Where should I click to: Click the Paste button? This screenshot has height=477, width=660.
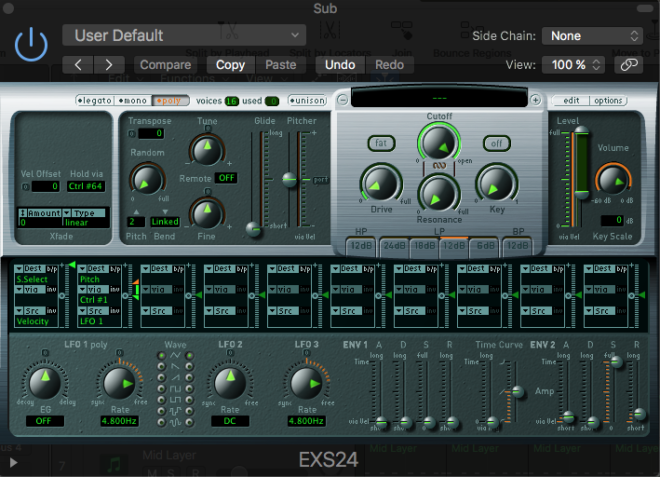tap(280, 65)
